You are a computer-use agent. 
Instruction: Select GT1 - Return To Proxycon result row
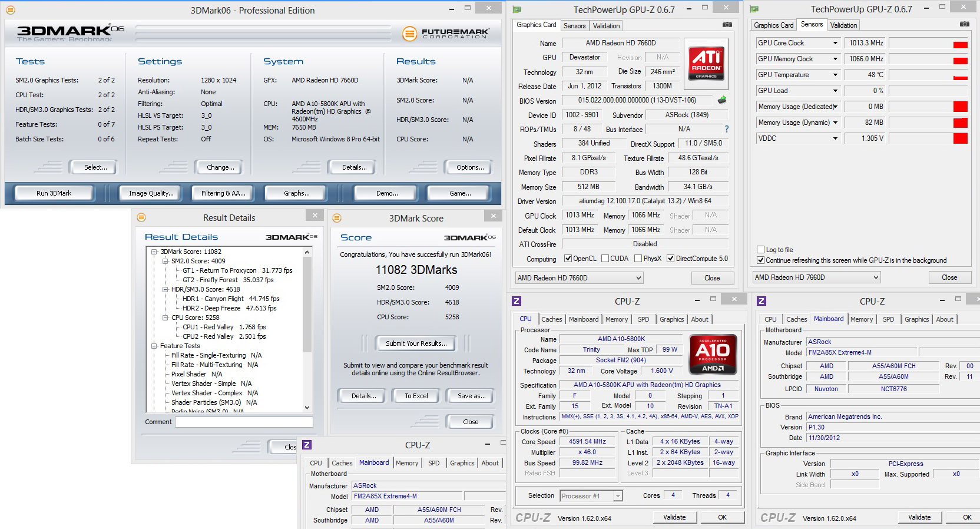pyautogui.click(x=237, y=270)
